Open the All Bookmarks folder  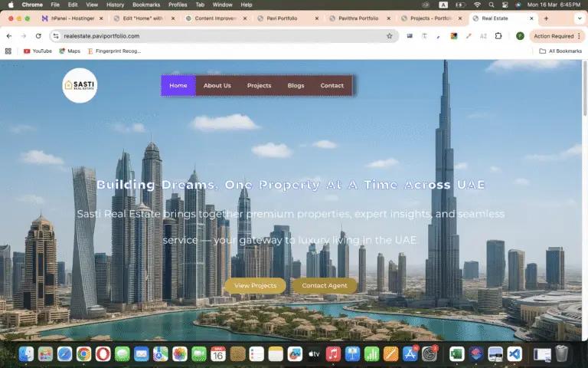tap(560, 51)
